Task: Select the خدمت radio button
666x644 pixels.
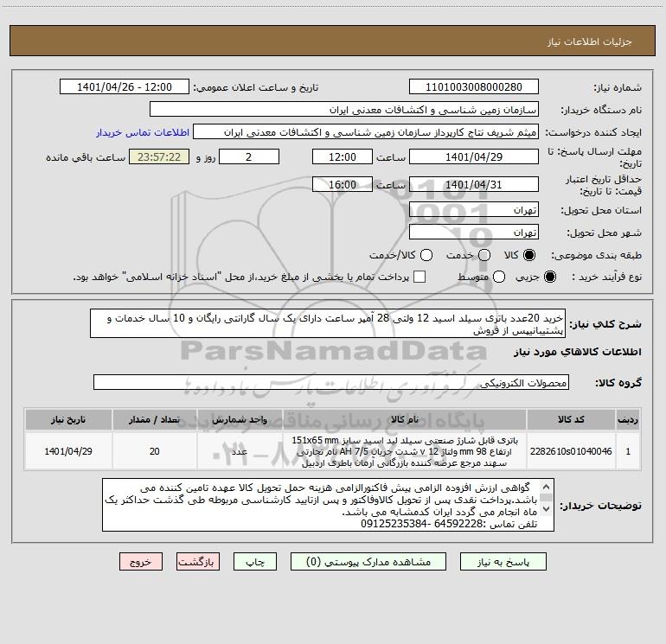Action: point(484,255)
